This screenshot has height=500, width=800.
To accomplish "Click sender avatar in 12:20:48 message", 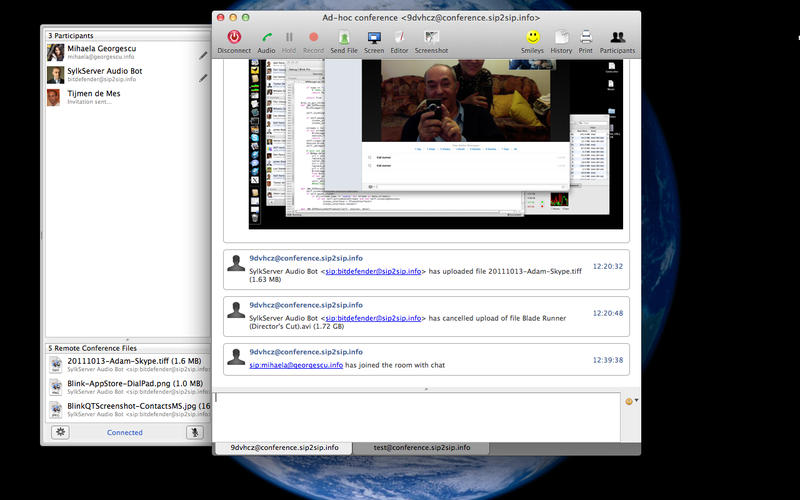I will click(x=236, y=310).
